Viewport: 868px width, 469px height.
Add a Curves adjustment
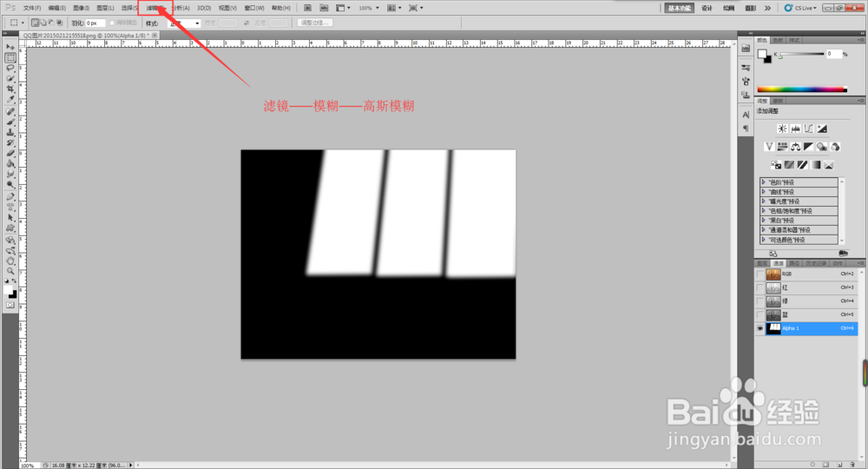coord(809,129)
